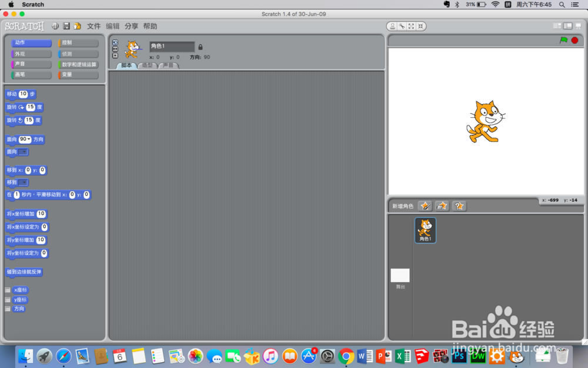This screenshot has height=368, width=588.
Task: Click the 将y坐标设定为 0 block
Action: [x=26, y=253]
